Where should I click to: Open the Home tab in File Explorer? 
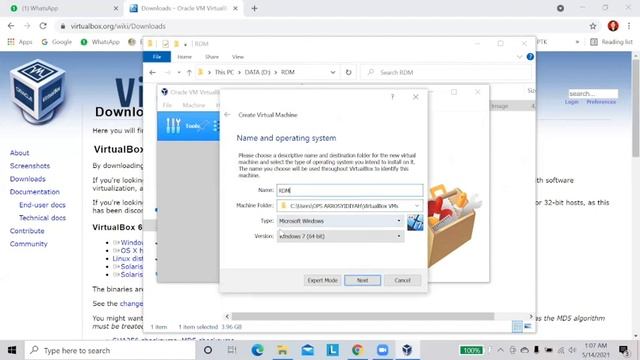point(184,57)
